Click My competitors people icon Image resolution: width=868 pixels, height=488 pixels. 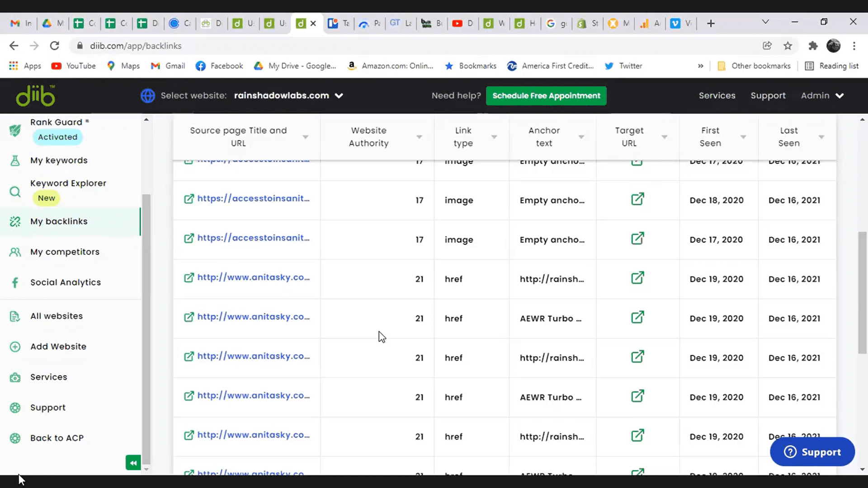[x=15, y=252]
